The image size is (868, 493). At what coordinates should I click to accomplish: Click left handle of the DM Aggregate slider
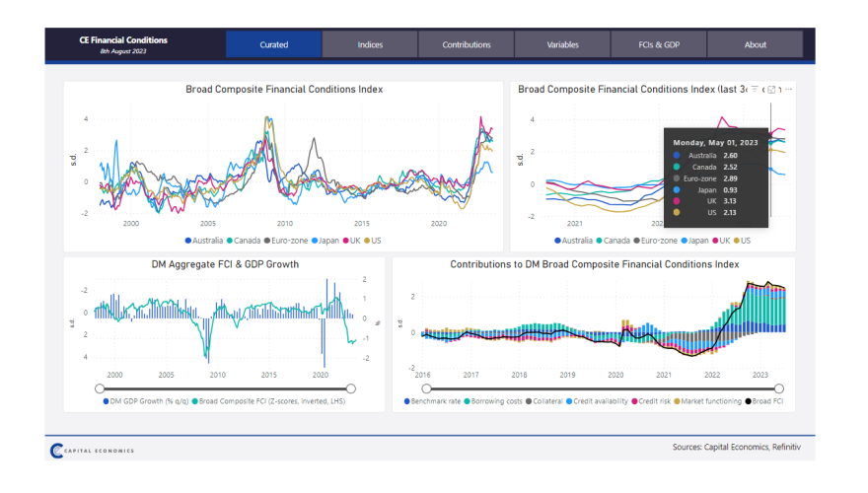click(x=98, y=388)
